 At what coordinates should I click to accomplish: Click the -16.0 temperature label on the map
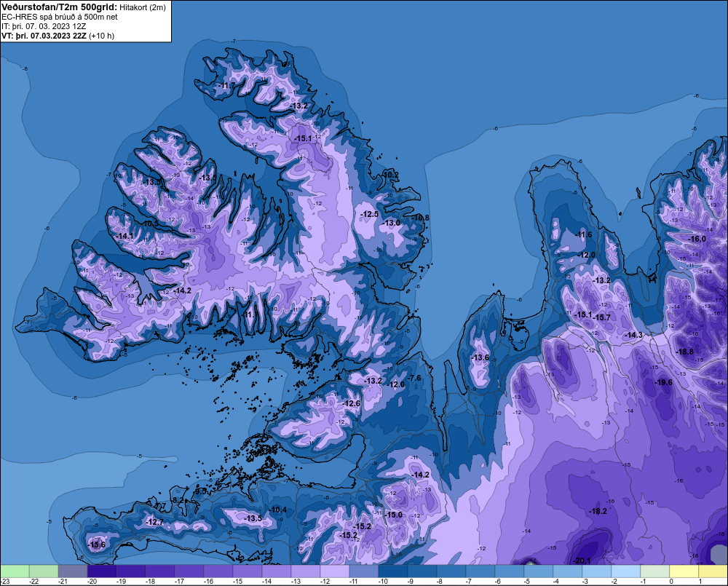pyautogui.click(x=697, y=239)
